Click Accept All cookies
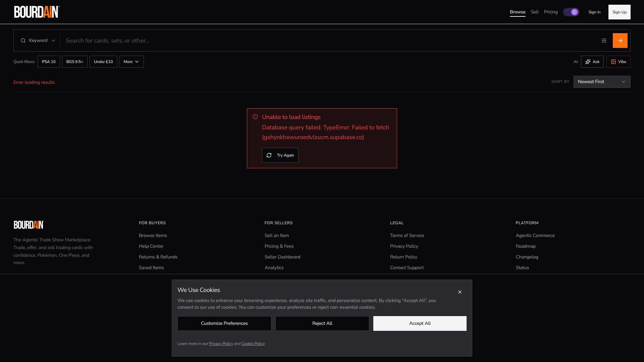 420,323
